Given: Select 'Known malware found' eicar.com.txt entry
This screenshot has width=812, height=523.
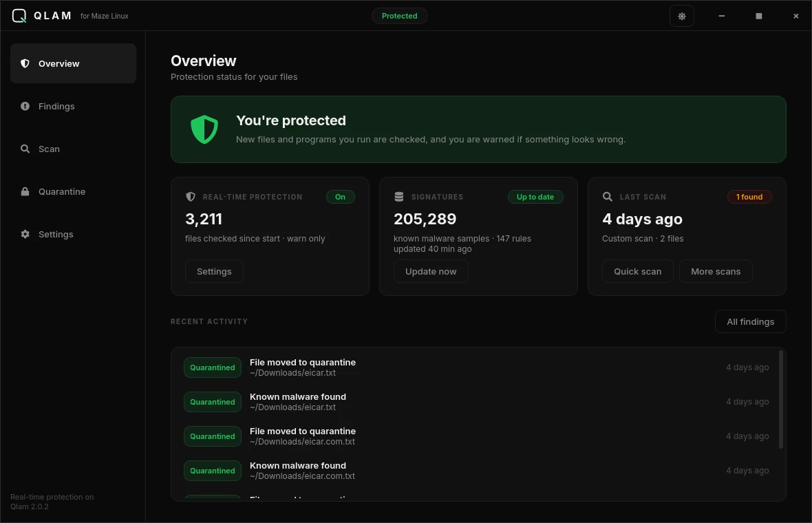Looking at the screenshot, I should point(476,471).
